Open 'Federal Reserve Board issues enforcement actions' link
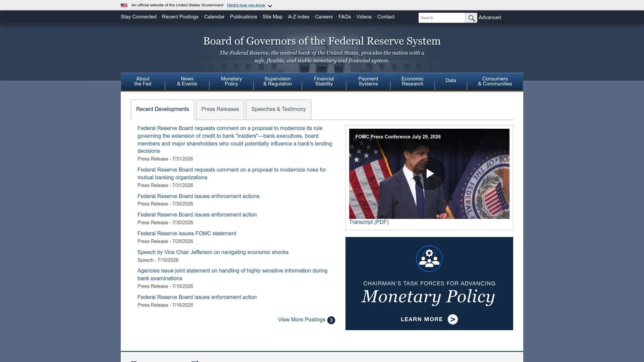Viewport: 644px width, 362px height. tap(198, 196)
